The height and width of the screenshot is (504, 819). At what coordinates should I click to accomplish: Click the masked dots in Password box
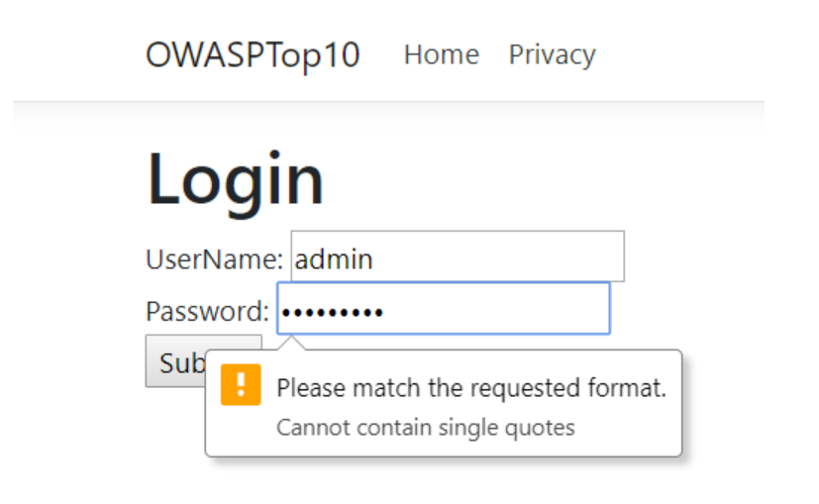pos(332,313)
